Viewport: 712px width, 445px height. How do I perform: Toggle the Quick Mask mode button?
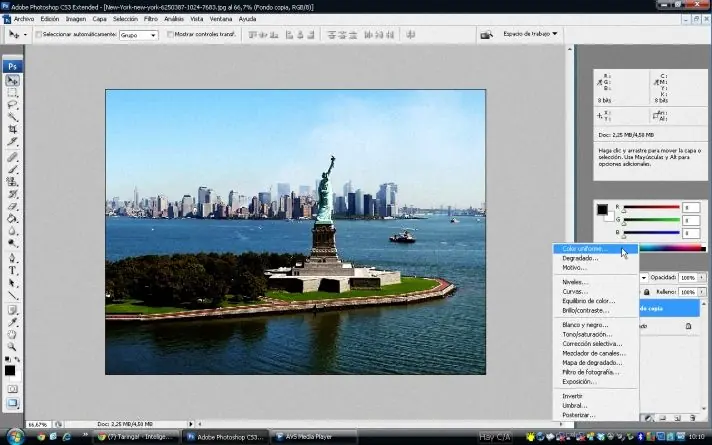(13, 388)
